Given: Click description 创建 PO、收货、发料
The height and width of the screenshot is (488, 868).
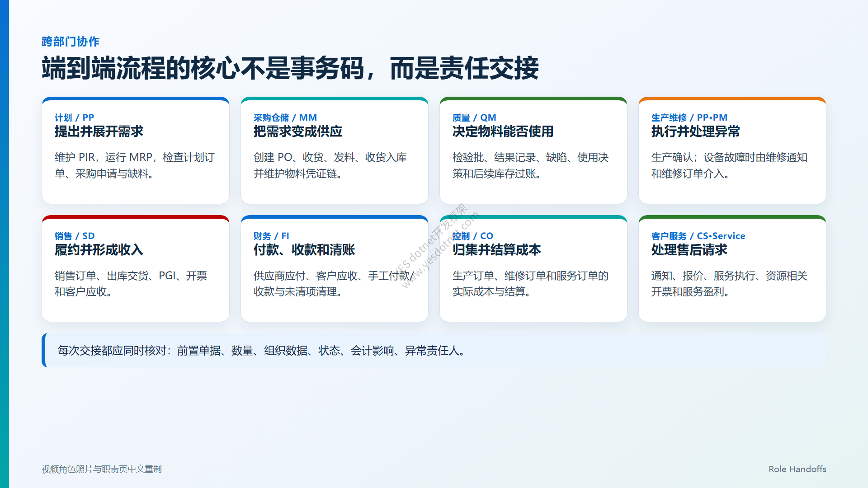Looking at the screenshot, I should 330,165.
